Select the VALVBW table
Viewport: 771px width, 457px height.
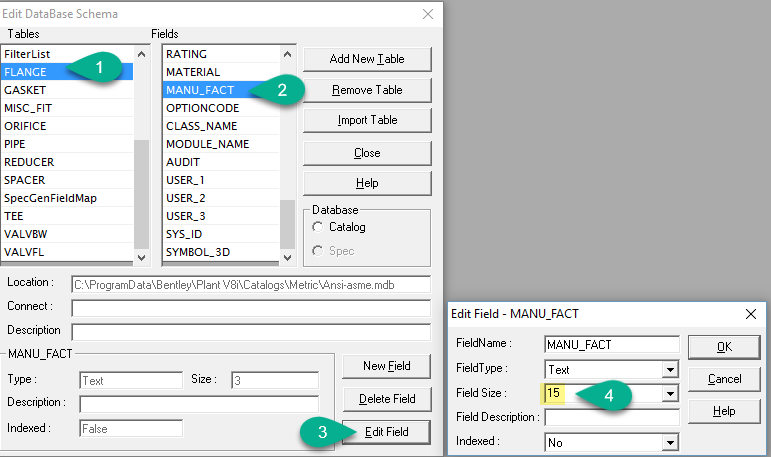[67, 234]
